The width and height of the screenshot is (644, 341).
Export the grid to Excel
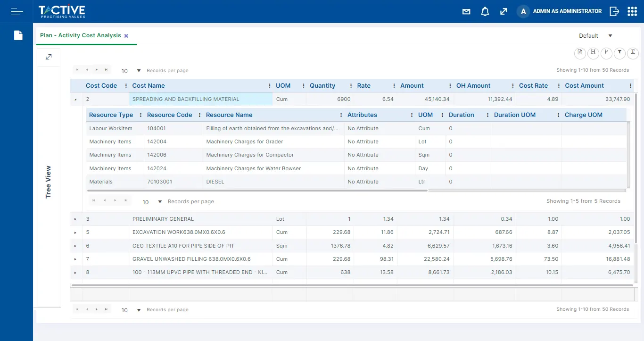580,53
